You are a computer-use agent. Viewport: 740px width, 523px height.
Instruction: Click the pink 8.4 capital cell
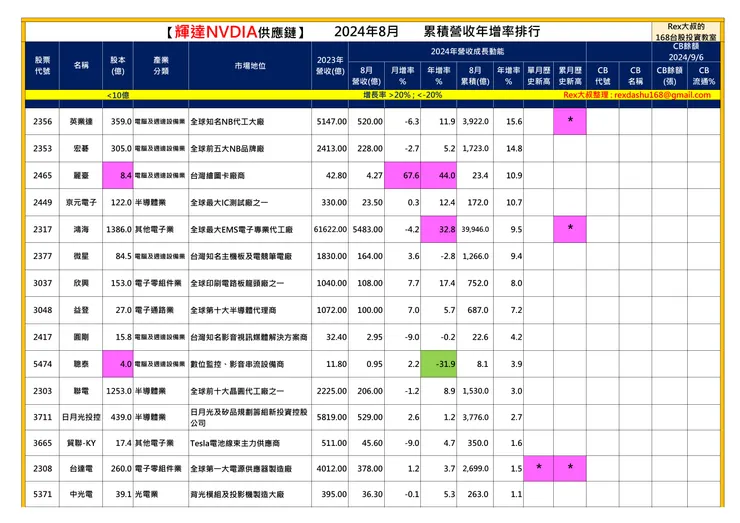118,176
